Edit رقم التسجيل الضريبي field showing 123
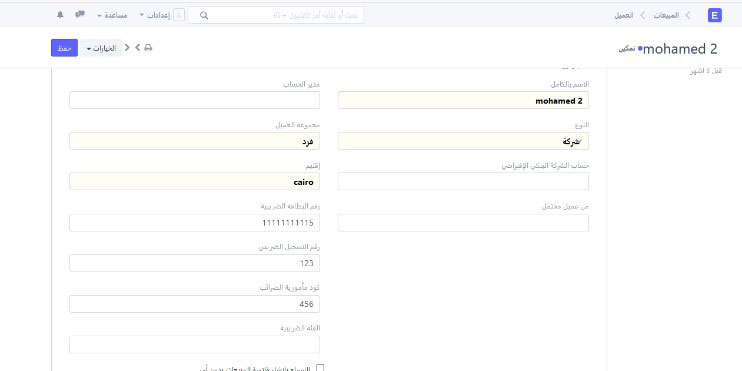 [194, 263]
